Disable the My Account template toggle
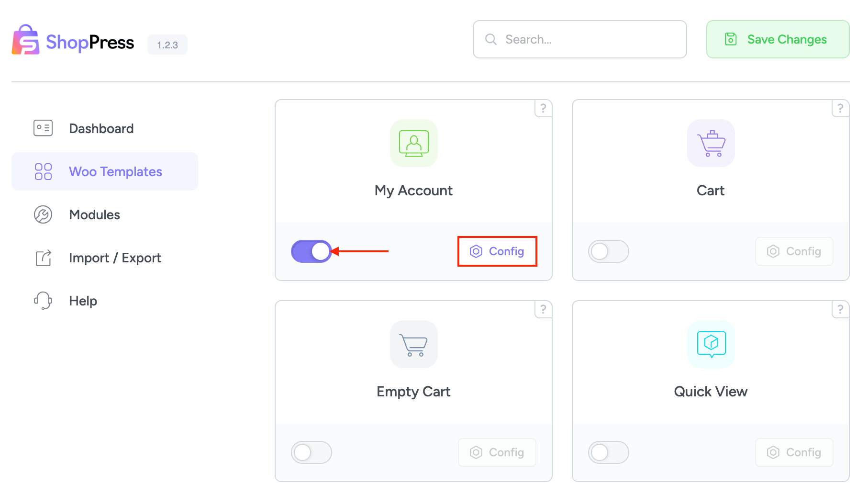The width and height of the screenshot is (868, 495). [x=312, y=251]
